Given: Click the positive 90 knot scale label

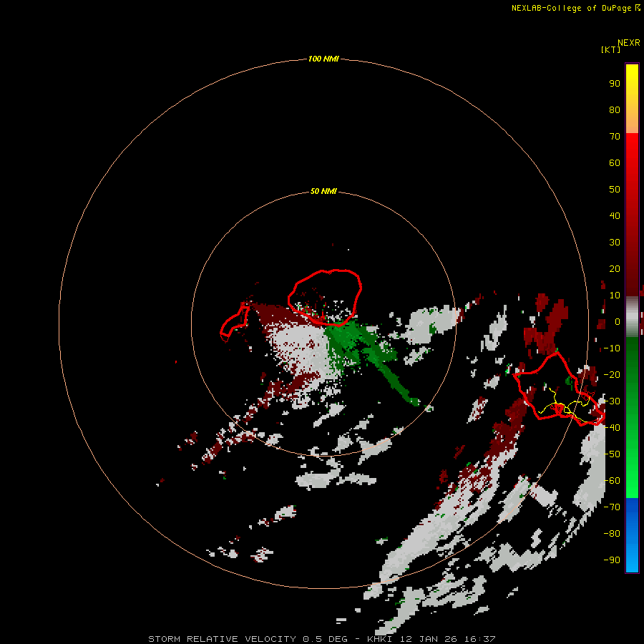Looking at the screenshot, I should [x=615, y=84].
